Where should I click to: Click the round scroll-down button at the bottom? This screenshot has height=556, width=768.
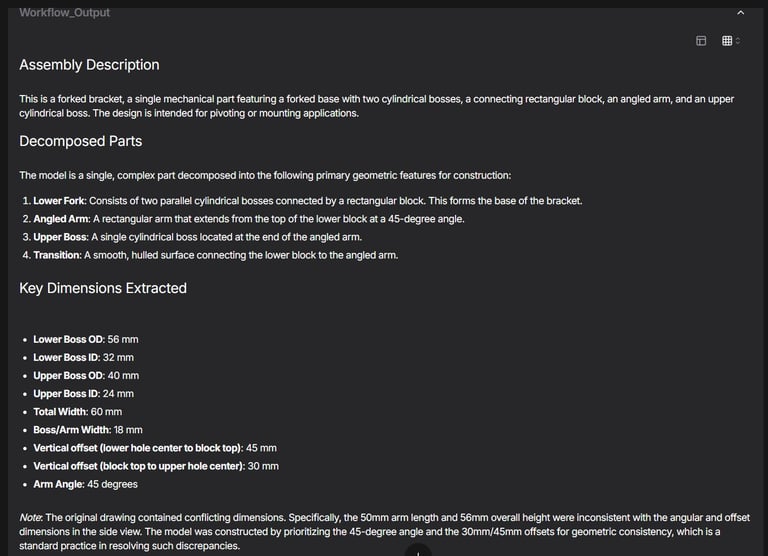point(418,551)
